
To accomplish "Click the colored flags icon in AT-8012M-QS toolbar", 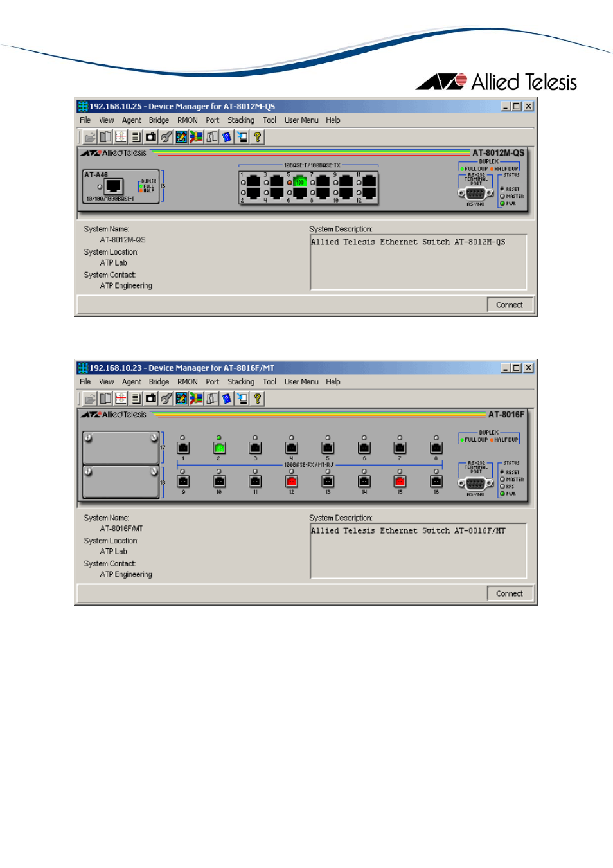I will coord(197,137).
